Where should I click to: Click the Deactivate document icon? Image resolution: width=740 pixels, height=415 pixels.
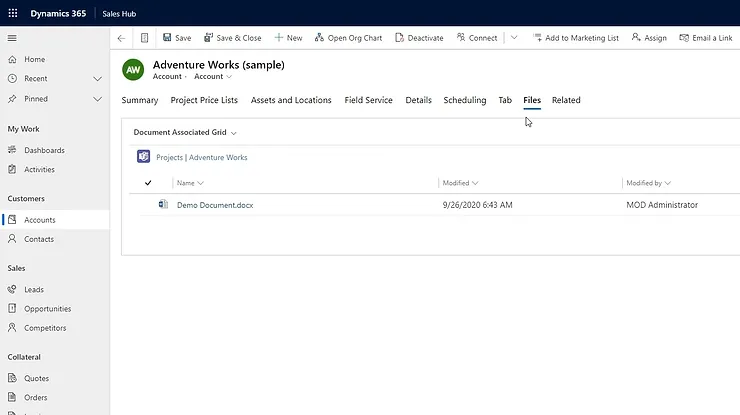click(399, 37)
